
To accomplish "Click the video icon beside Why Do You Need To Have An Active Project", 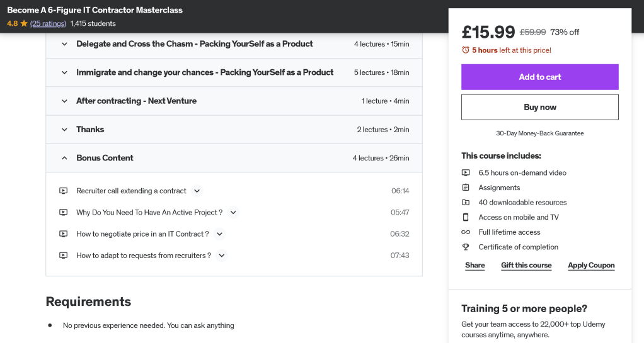I will 63,213.
